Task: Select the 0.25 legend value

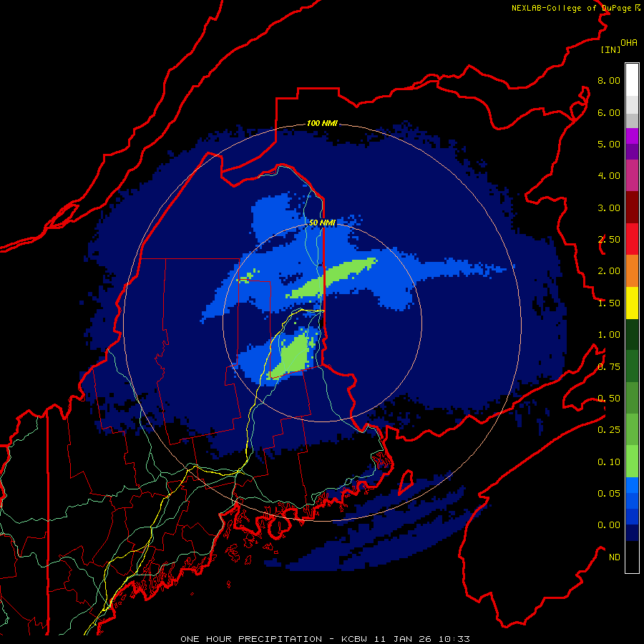Action: pyautogui.click(x=609, y=430)
